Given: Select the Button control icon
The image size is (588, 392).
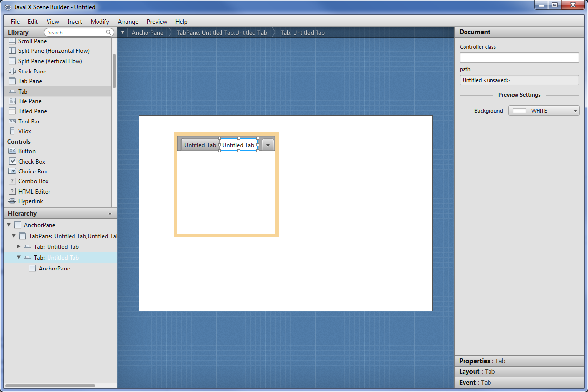Looking at the screenshot, I should pos(12,151).
